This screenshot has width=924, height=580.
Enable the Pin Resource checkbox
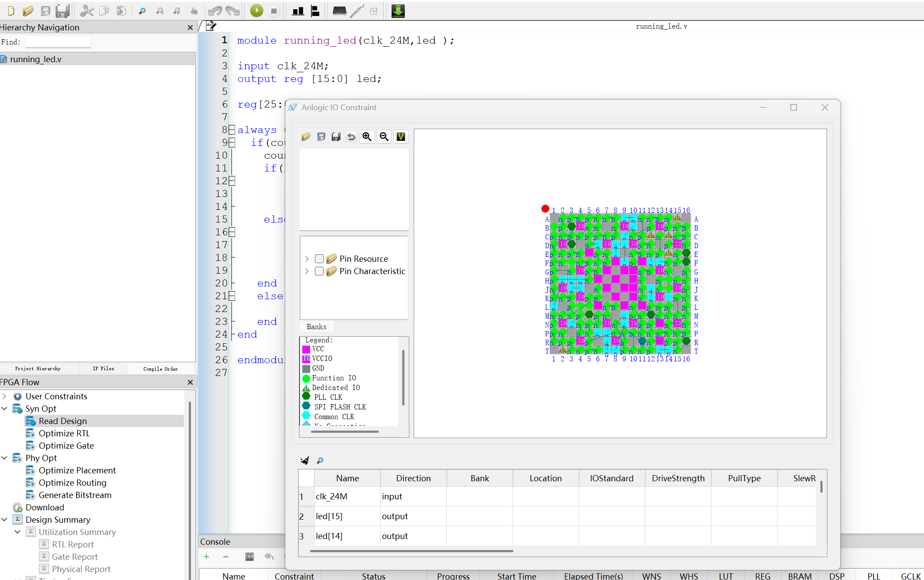coord(319,259)
